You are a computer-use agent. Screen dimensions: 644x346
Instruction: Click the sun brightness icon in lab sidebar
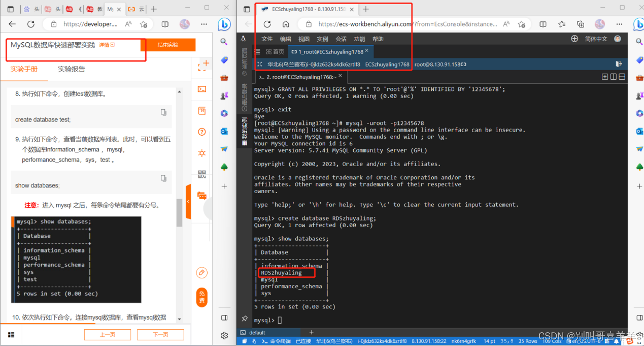tap(202, 153)
